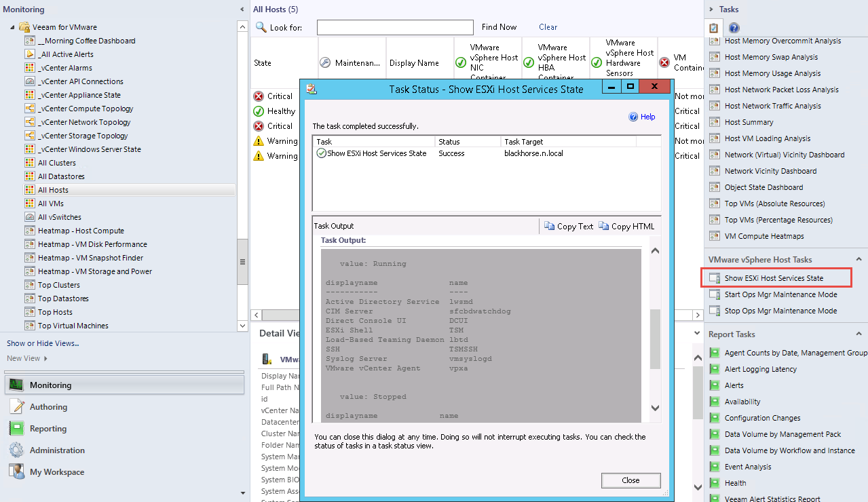Image resolution: width=868 pixels, height=502 pixels.
Task: Click the Look for magnifier icon
Action: coord(261,27)
